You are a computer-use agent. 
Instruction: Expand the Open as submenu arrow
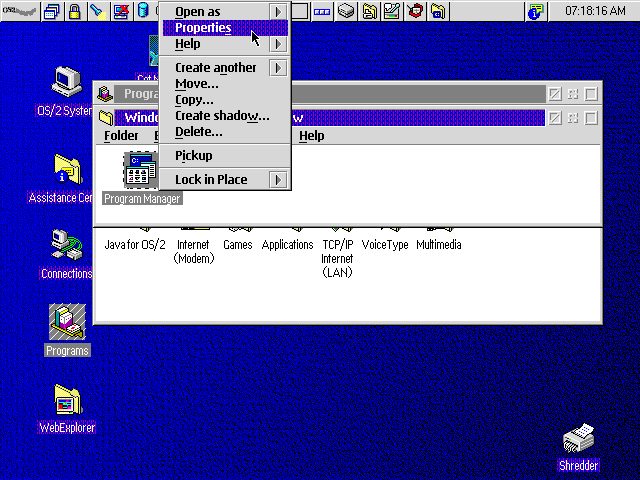coord(278,12)
